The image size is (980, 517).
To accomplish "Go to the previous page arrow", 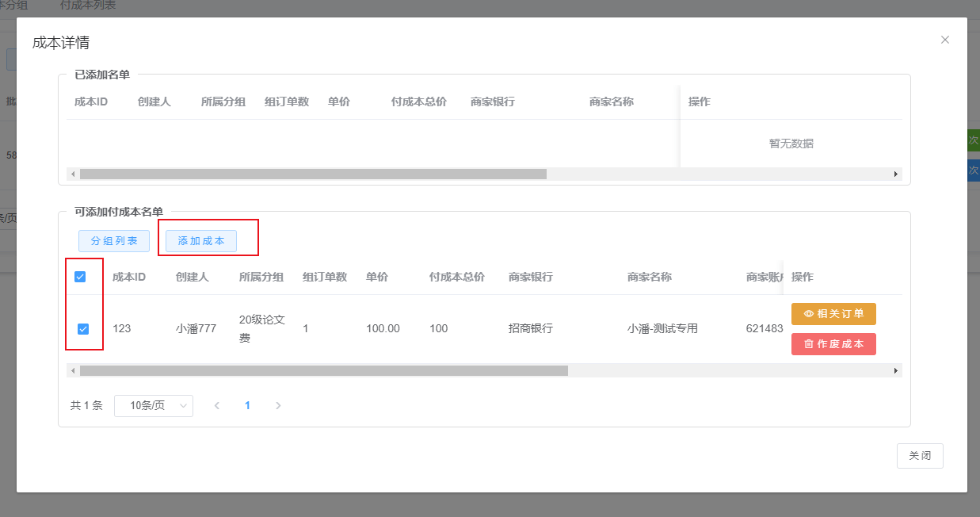I will [217, 405].
